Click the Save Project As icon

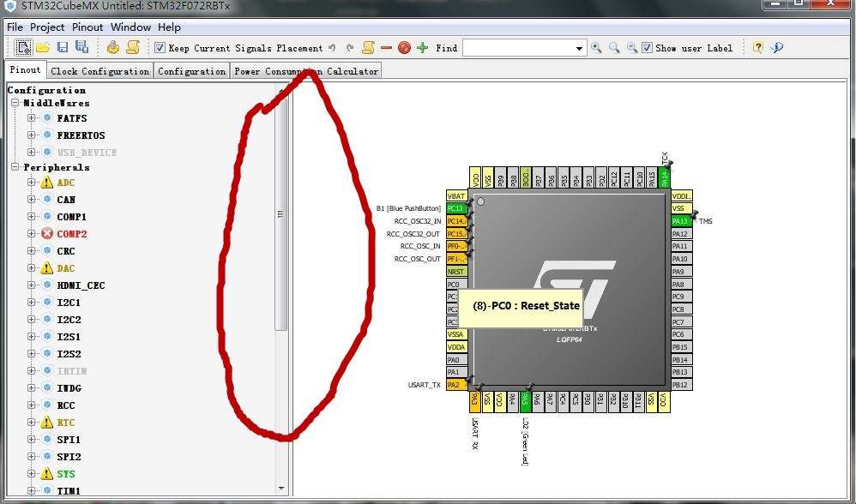[81, 47]
